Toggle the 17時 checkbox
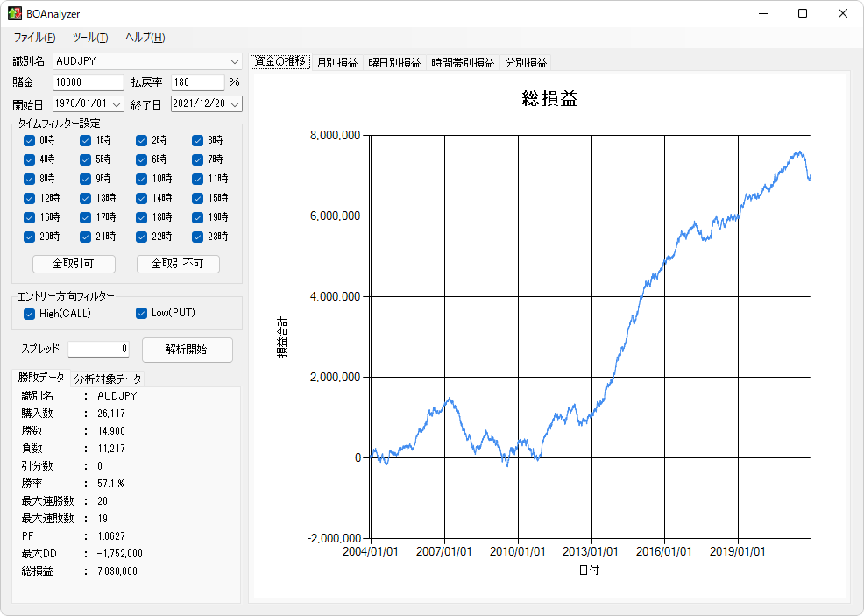Screen dimensions: 864x616 [85, 217]
